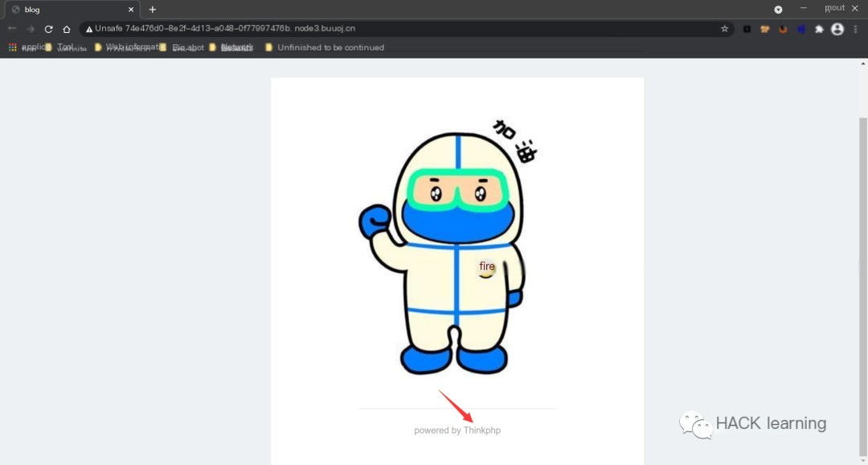Minimize the browser window
Screen dimensions: 868x465
coord(803,8)
